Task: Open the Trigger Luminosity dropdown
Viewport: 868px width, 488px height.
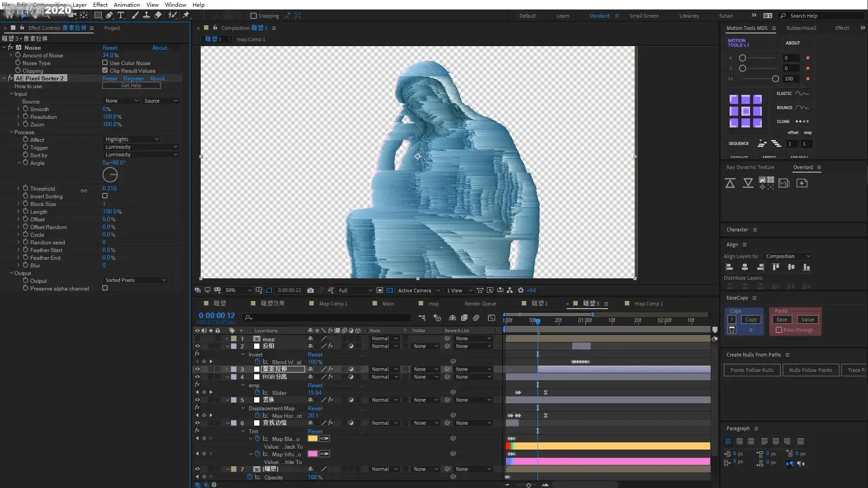Action: click(x=141, y=147)
